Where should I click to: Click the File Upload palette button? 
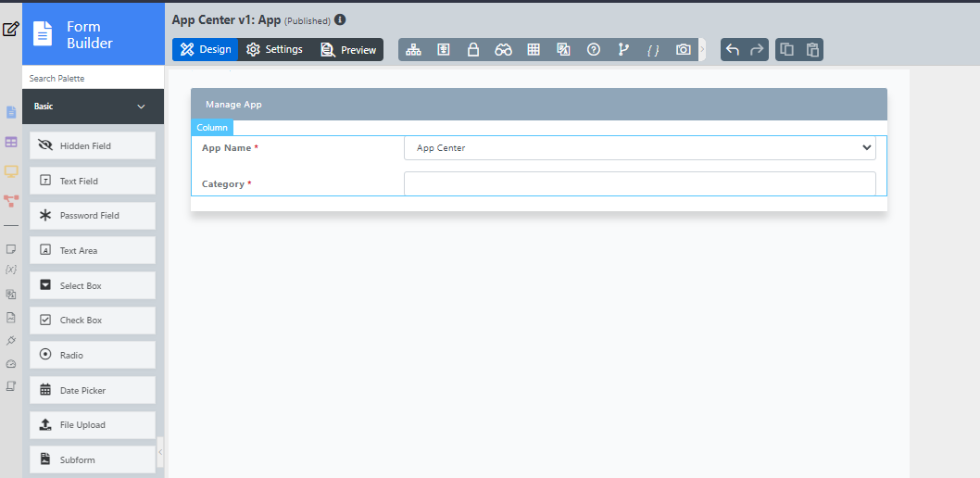tap(93, 425)
